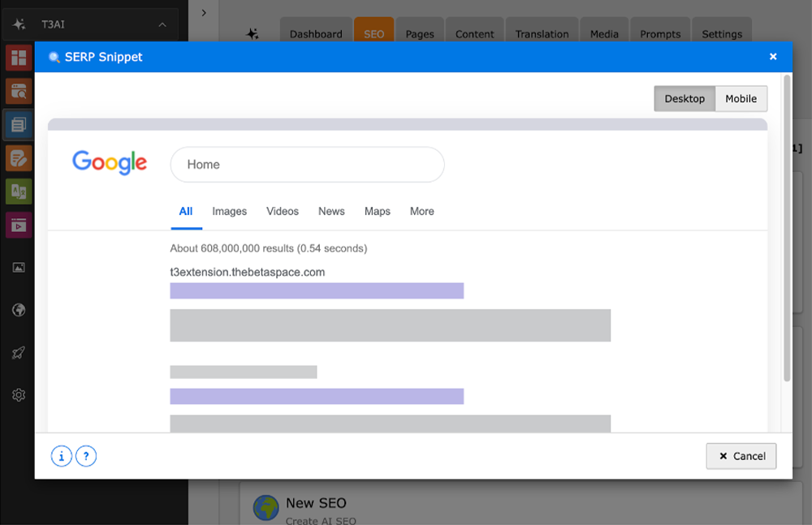812x525 pixels.
Task: Switch preview to Desktop mode
Action: pos(684,98)
